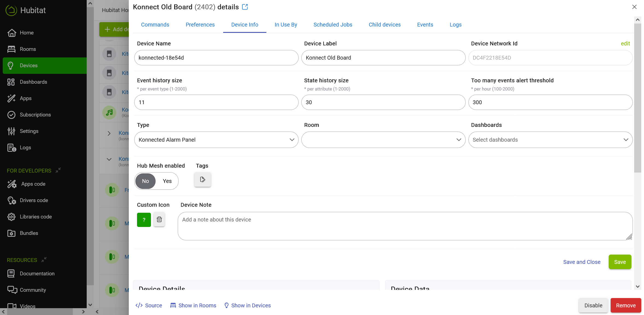Screen dimensions: 644x315
Task: Click the Disable button
Action: 593,305
